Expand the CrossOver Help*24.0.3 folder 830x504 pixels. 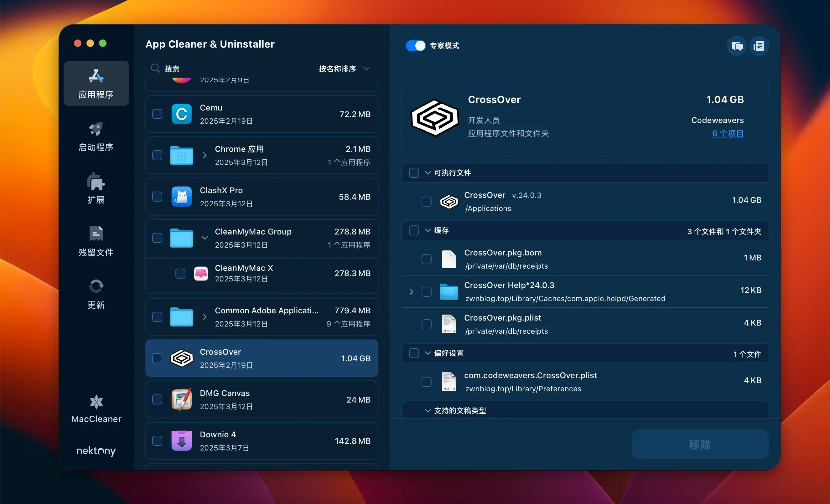[411, 292]
